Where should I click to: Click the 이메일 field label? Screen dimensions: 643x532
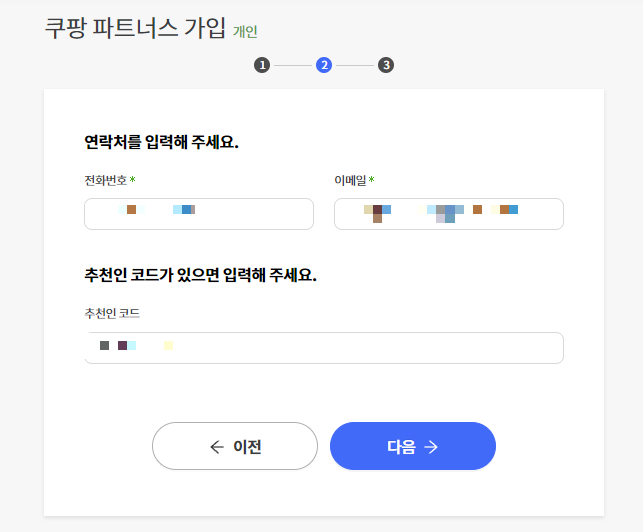pos(350,180)
